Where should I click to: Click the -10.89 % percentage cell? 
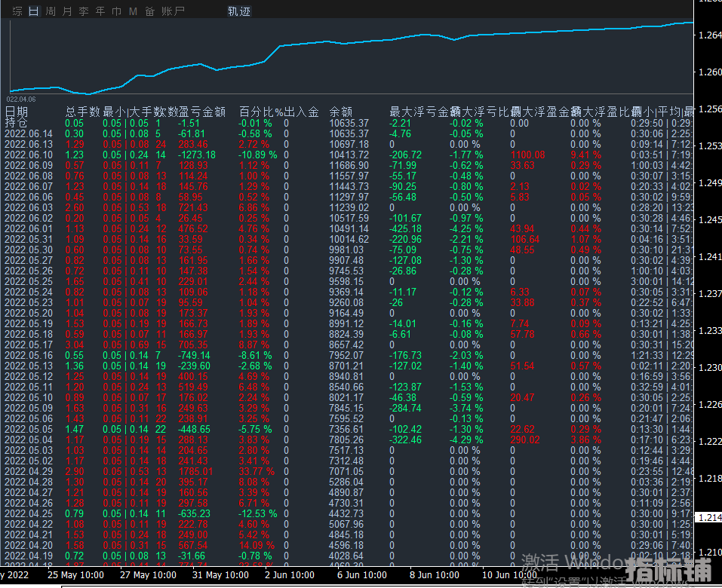(x=258, y=155)
